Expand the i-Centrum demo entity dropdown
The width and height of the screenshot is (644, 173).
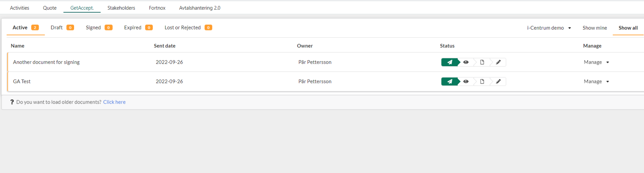point(549,28)
